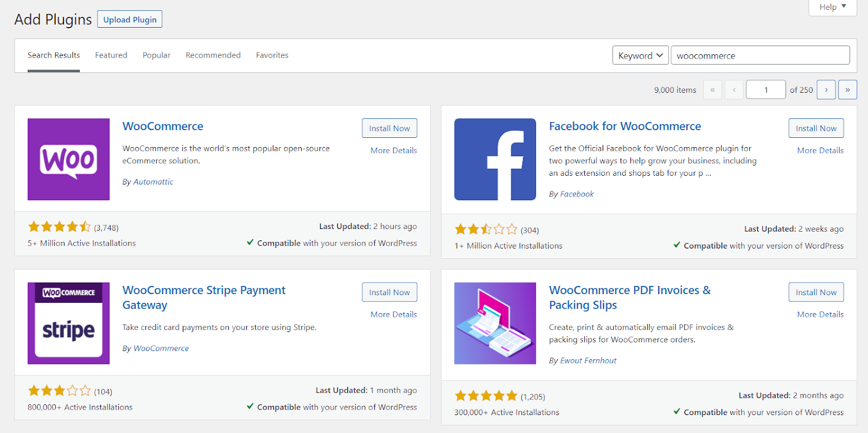The image size is (868, 433).
Task: Visit the Facebook author link
Action: click(577, 194)
